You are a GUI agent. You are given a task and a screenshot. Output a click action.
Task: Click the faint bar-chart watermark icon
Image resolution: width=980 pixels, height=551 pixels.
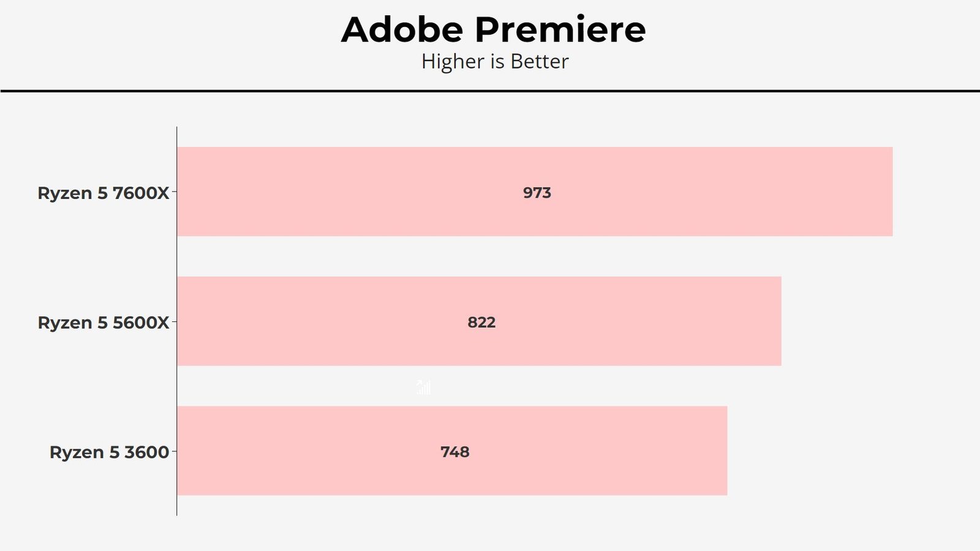click(424, 387)
